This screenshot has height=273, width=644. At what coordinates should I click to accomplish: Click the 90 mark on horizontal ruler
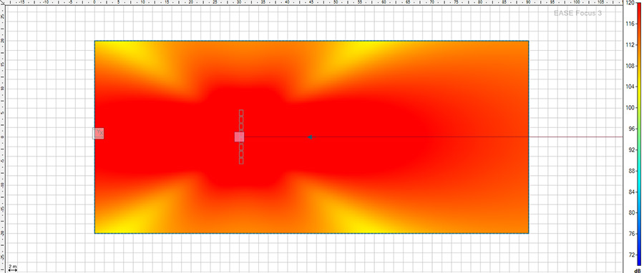[528, 2]
